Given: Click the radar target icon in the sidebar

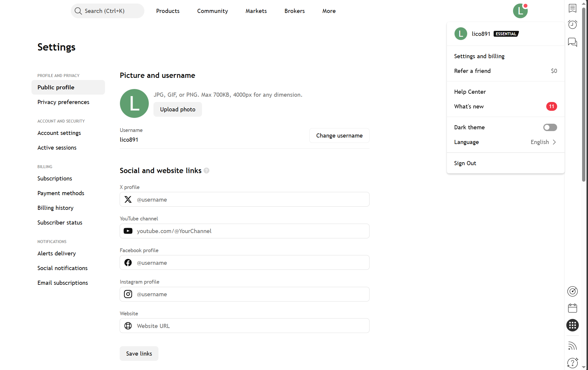Looking at the screenshot, I should (x=572, y=291).
